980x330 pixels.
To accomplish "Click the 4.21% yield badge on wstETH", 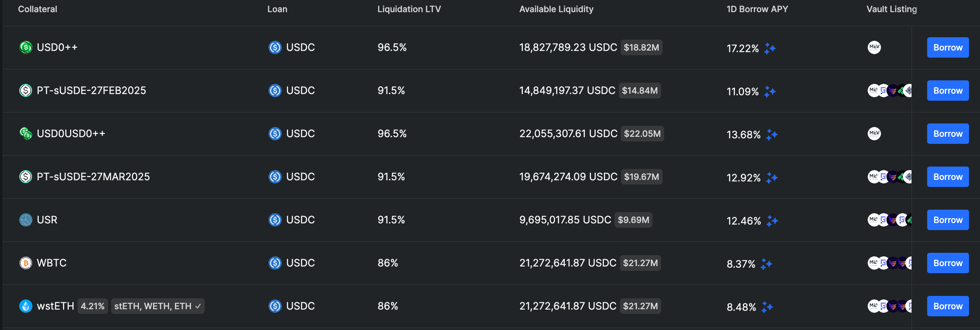I will pyautogui.click(x=92, y=306).
